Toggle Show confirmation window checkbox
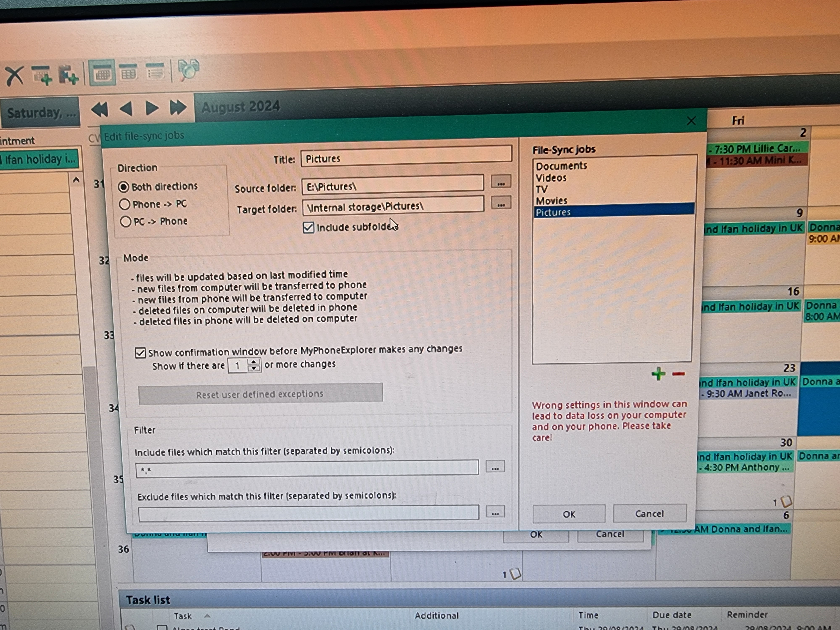This screenshot has width=840, height=630. [140, 353]
